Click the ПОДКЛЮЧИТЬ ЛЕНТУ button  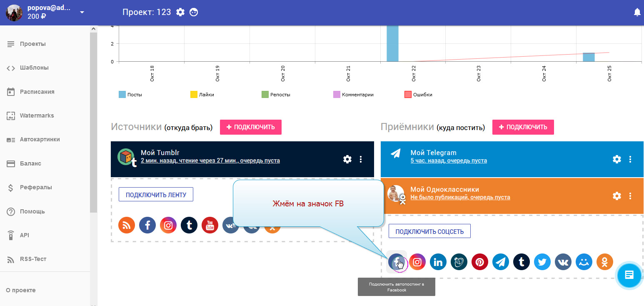156,194
